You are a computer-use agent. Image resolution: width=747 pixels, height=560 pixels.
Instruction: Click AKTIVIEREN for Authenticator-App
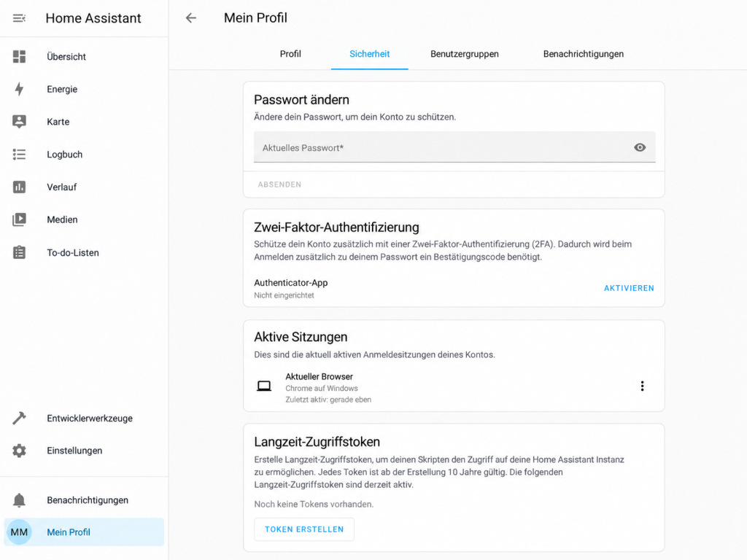click(629, 288)
